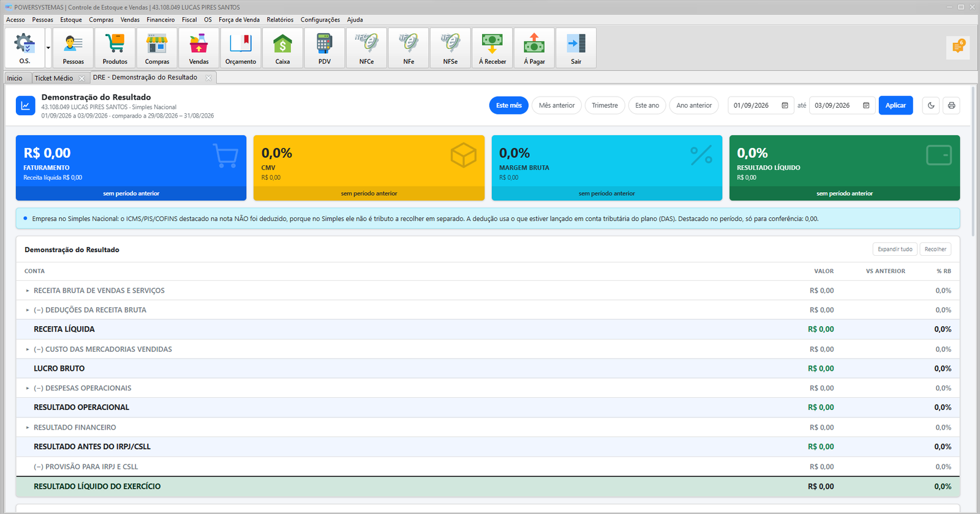This screenshot has height=514, width=980.
Task: Click the Aplicar button
Action: pos(895,105)
